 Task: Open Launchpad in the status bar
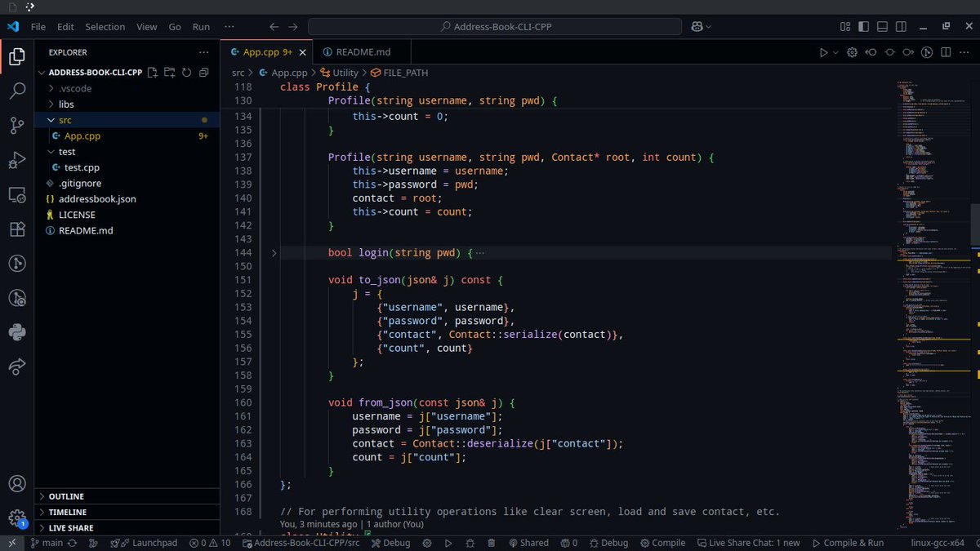pyautogui.click(x=144, y=543)
